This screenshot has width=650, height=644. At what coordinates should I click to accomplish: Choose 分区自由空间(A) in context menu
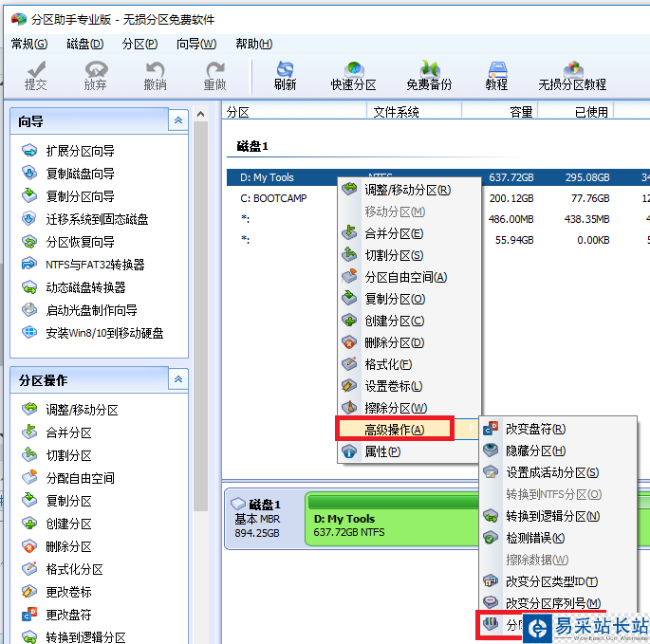click(x=409, y=277)
